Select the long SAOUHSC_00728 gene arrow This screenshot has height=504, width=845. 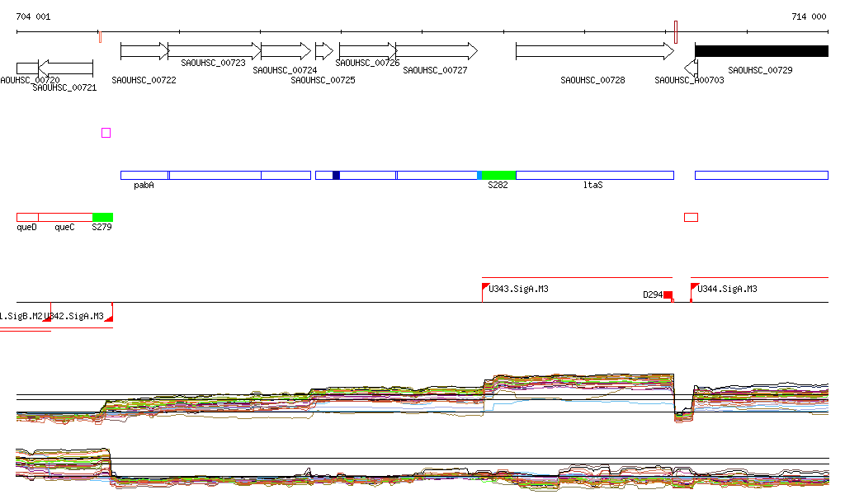pyautogui.click(x=594, y=51)
